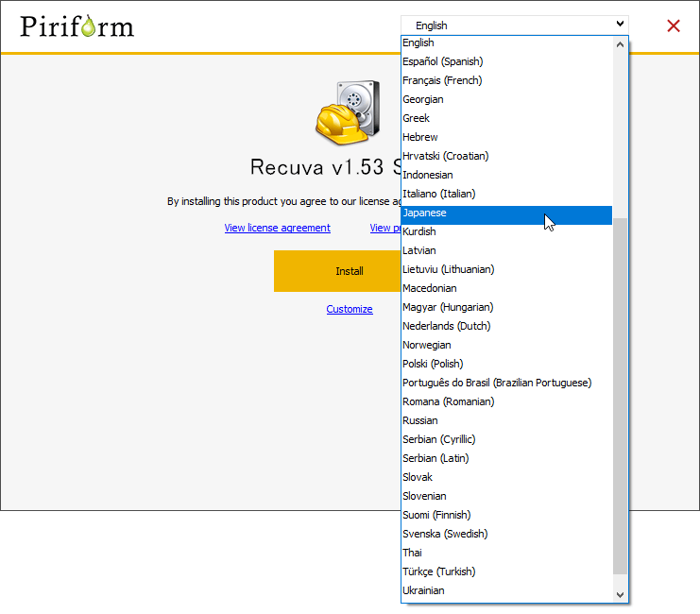Select Macedonian language entry

click(506, 288)
